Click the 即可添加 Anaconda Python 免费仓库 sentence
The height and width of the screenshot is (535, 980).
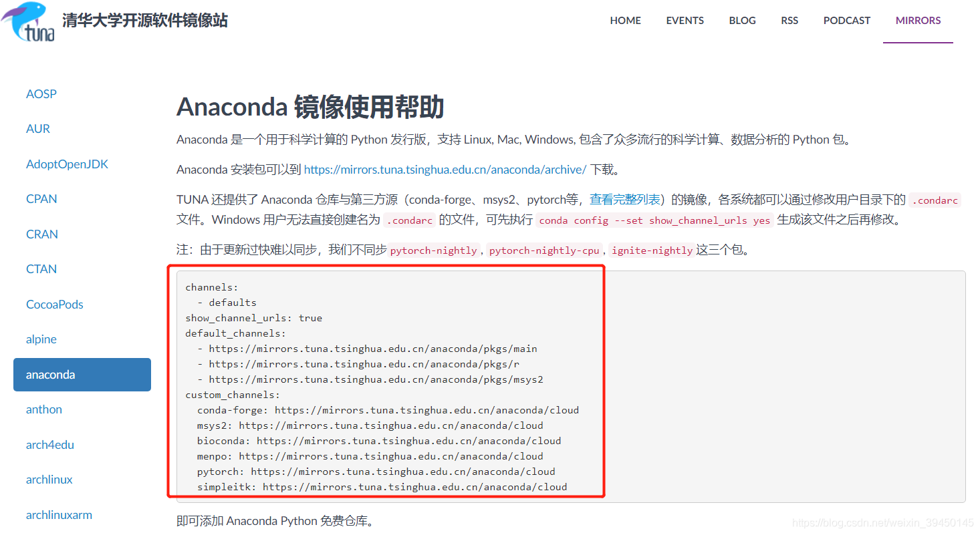pyautogui.click(x=275, y=520)
